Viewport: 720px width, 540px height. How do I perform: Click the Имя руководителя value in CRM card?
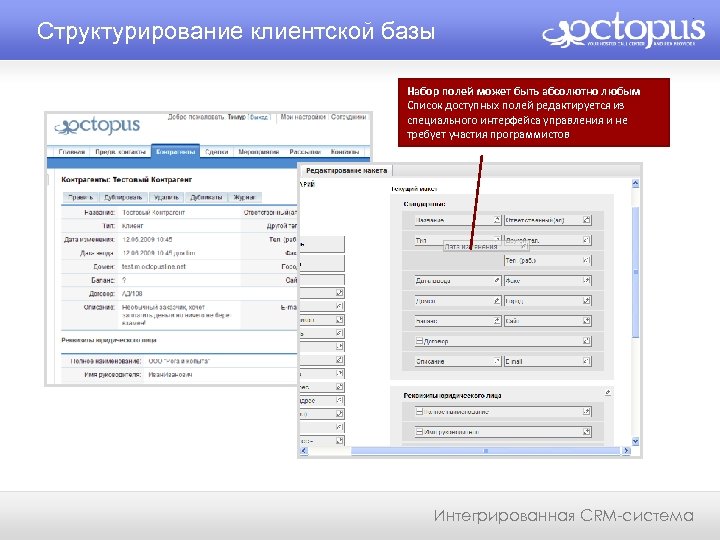pos(170,375)
